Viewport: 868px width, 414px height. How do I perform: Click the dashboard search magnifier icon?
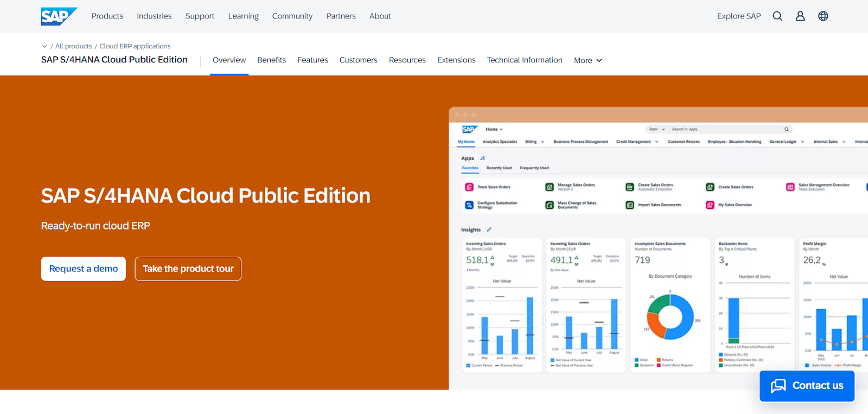click(787, 129)
